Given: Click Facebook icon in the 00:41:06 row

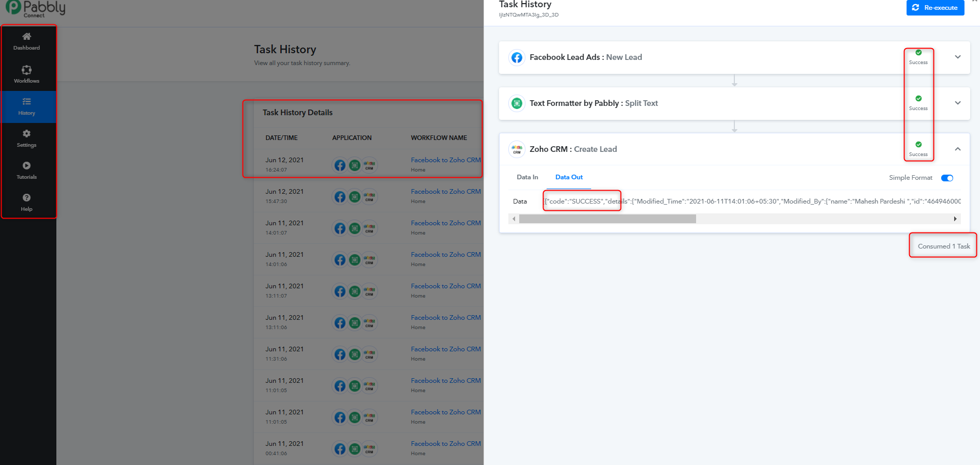Looking at the screenshot, I should coord(340,449).
